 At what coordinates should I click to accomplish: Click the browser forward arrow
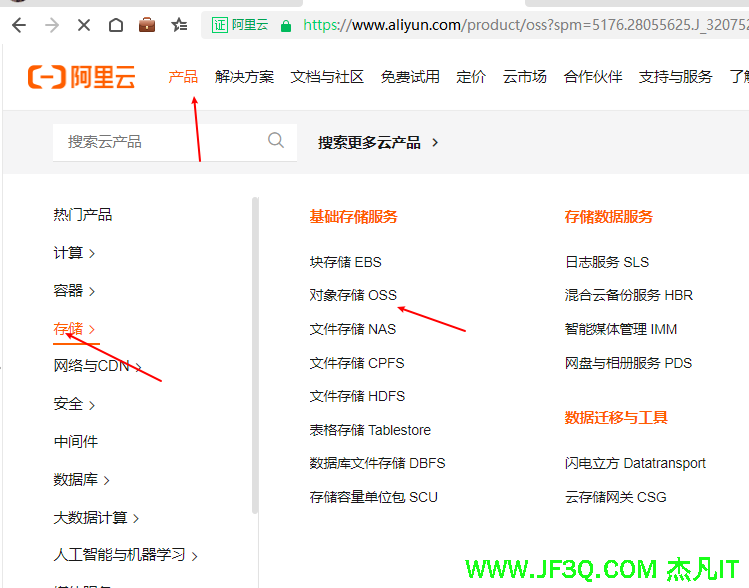pos(52,25)
